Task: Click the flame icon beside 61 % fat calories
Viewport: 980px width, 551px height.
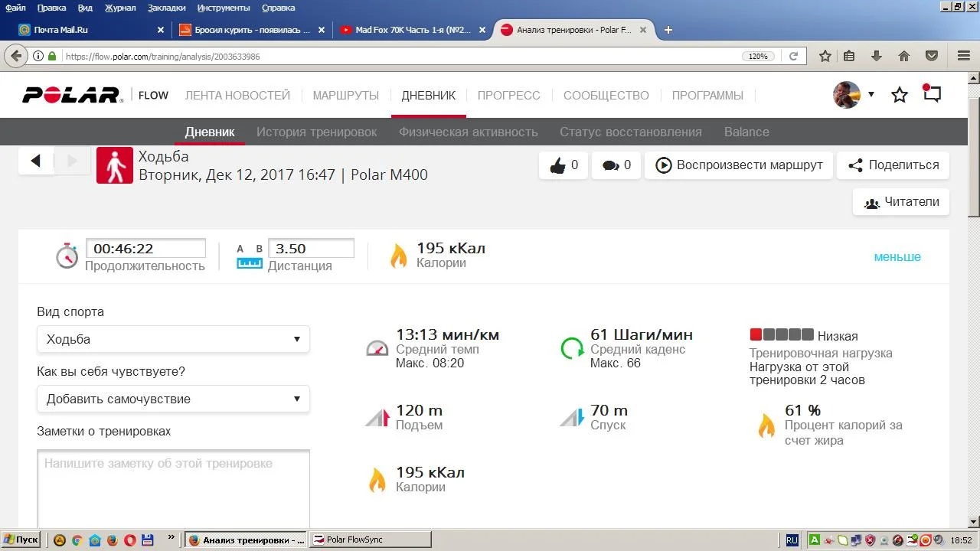Action: pyautogui.click(x=766, y=425)
